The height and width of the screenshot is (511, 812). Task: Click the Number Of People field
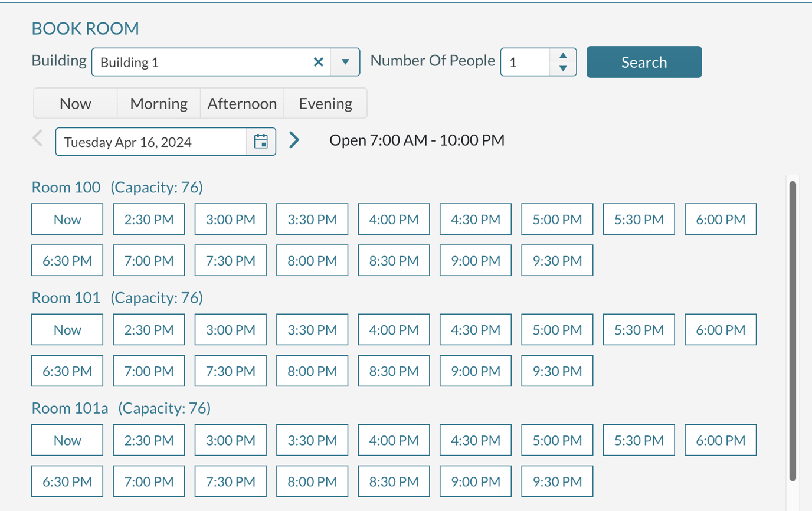pos(525,62)
